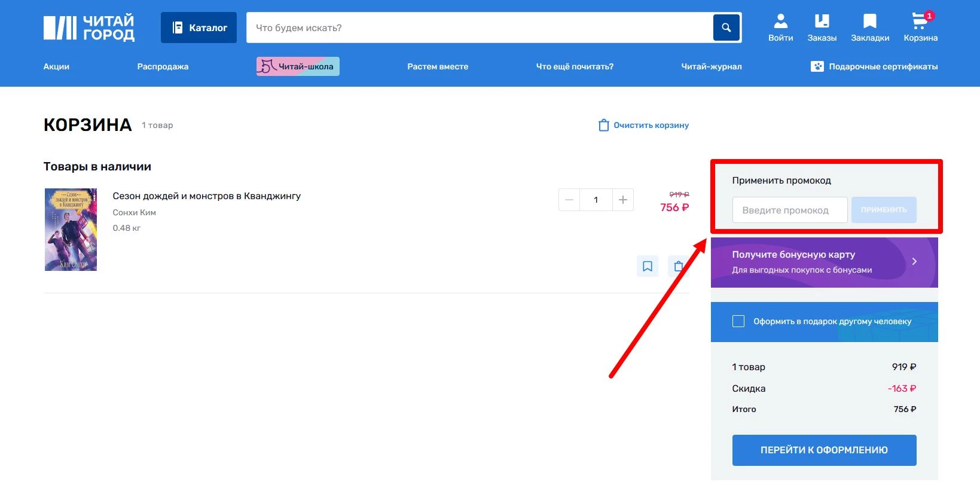Go to Акции menu item

pos(56,66)
